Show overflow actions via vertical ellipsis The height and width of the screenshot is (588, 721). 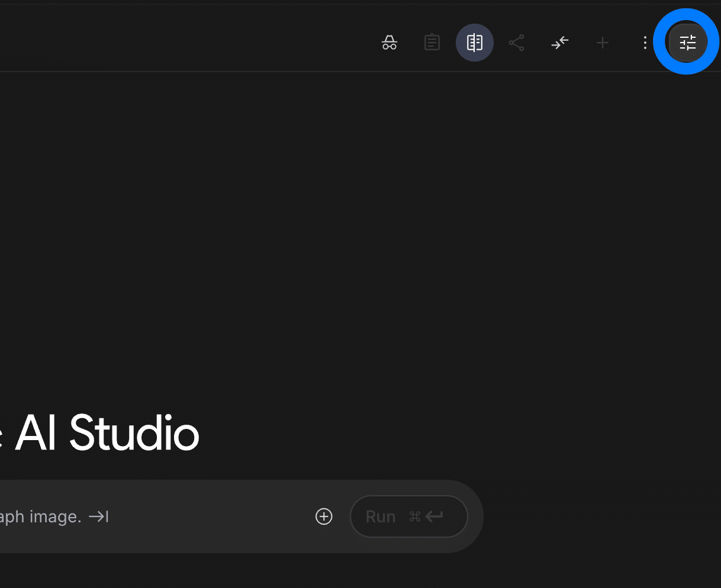(645, 43)
